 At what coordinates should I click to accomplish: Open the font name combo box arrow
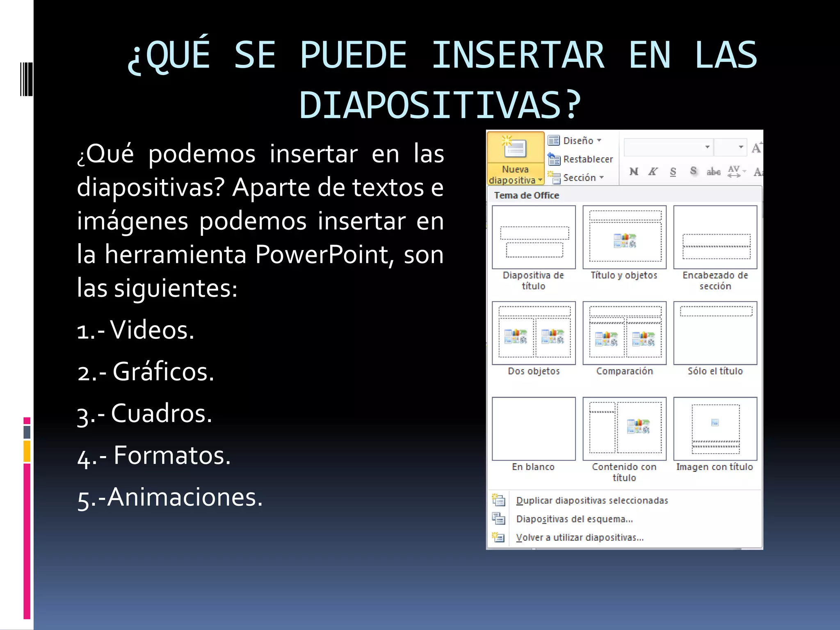[708, 147]
